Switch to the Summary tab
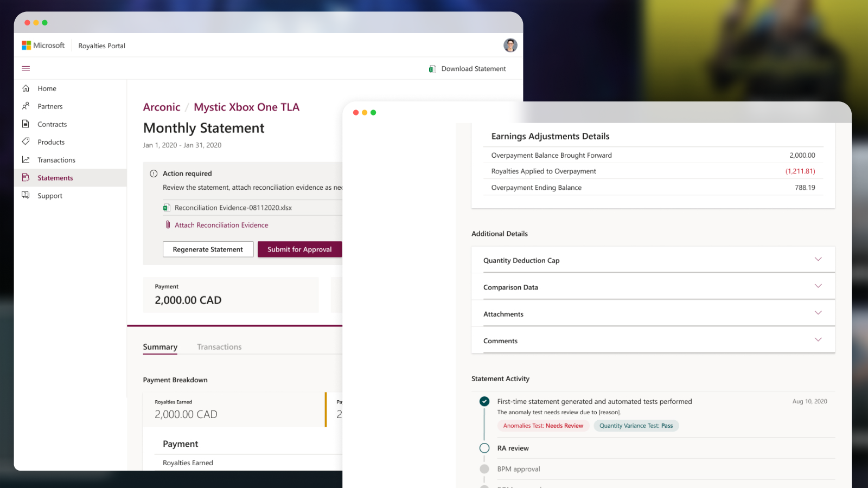This screenshot has width=868, height=488. coord(160,347)
